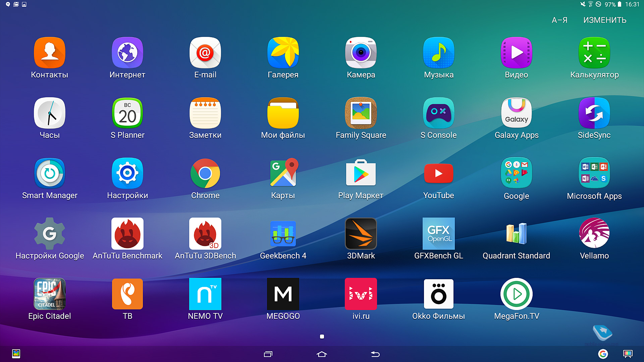Open the Видео app

(x=517, y=53)
